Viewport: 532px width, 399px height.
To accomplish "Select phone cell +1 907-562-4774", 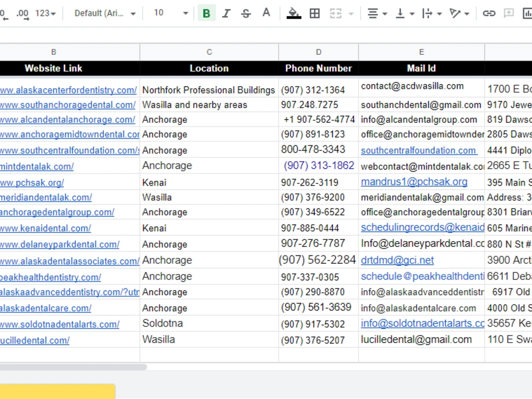I will pyautogui.click(x=318, y=119).
